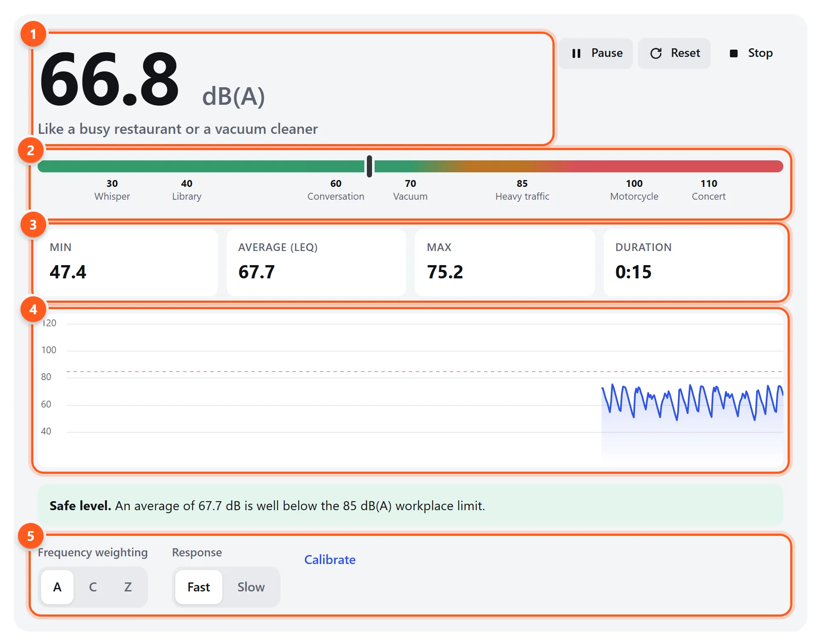Click the 100 Motorcycle scale label
The image size is (821, 644).
(x=634, y=190)
